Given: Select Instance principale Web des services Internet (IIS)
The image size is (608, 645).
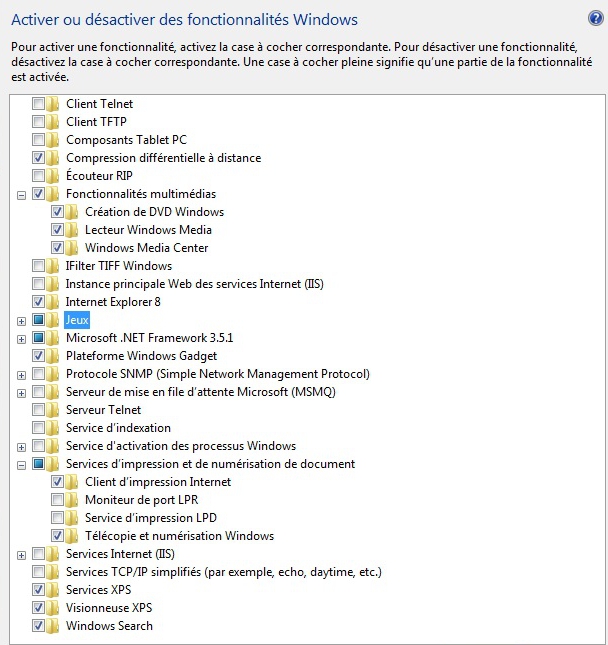Looking at the screenshot, I should click(195, 284).
